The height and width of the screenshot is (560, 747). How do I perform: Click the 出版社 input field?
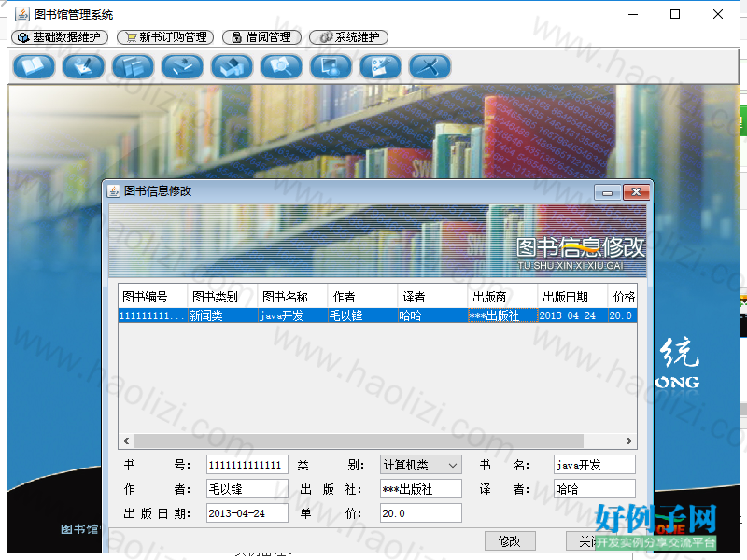(x=421, y=489)
